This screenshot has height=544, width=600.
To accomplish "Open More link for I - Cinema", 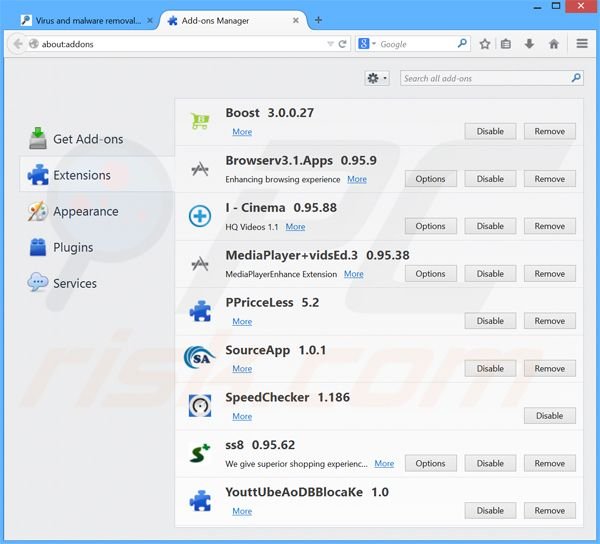I will point(295,227).
